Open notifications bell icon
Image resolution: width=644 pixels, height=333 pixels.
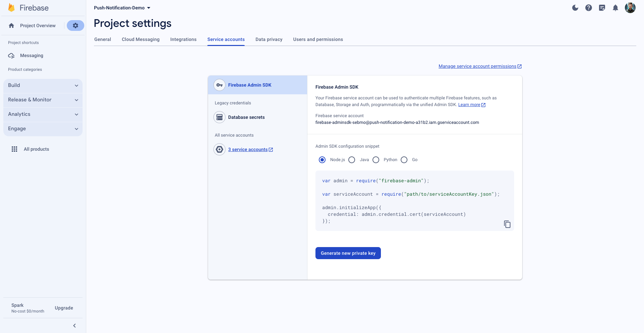(615, 8)
